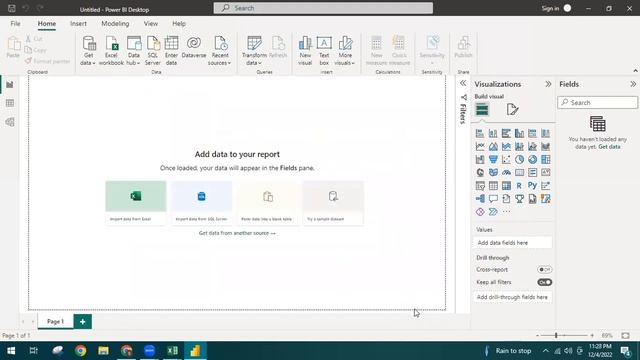This screenshot has height=360, width=640.
Task: Open Dataverse from the ribbon
Action: (x=194, y=48)
